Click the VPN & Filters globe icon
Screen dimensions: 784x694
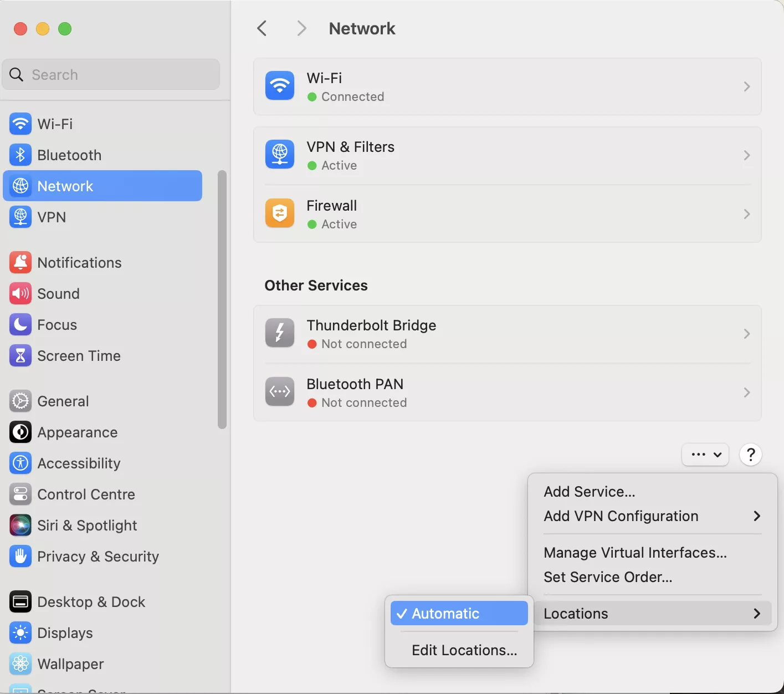280,154
